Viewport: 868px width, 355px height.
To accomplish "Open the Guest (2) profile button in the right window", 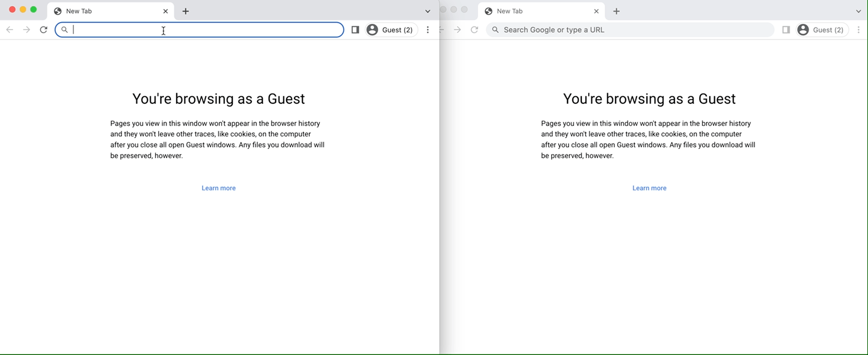I will coord(822,30).
